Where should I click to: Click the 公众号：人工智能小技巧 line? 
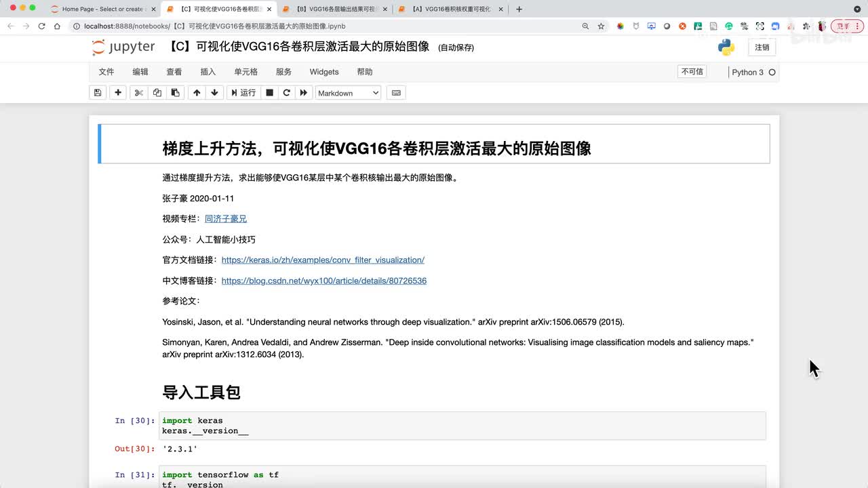point(209,240)
